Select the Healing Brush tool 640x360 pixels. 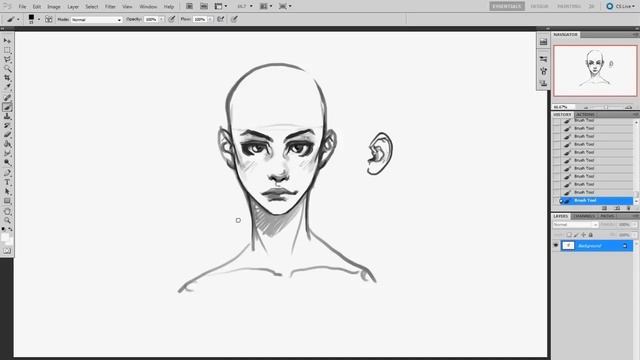pos(7,98)
